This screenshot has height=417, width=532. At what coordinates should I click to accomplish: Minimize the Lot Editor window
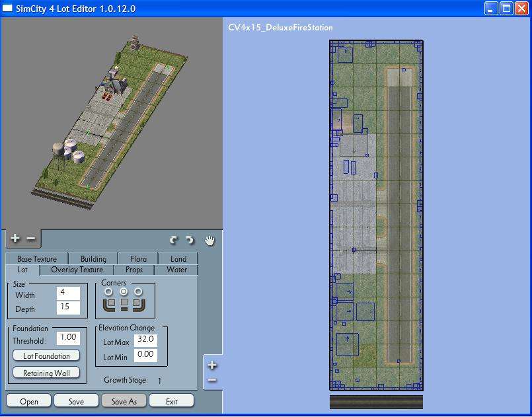[x=490, y=8]
